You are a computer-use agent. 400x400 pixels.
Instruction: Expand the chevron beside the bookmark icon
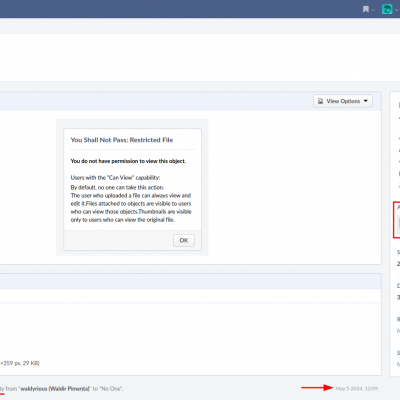point(373,10)
